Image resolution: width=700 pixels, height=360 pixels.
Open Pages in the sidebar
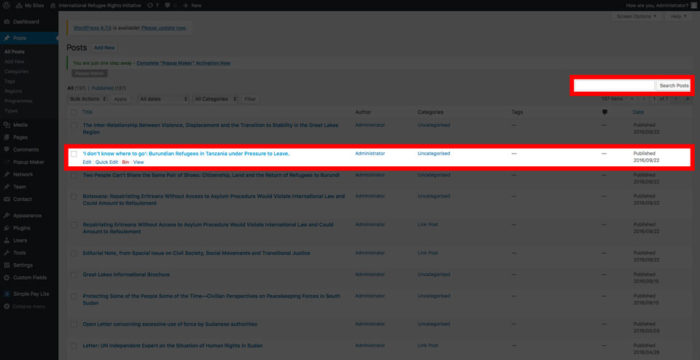click(20, 137)
